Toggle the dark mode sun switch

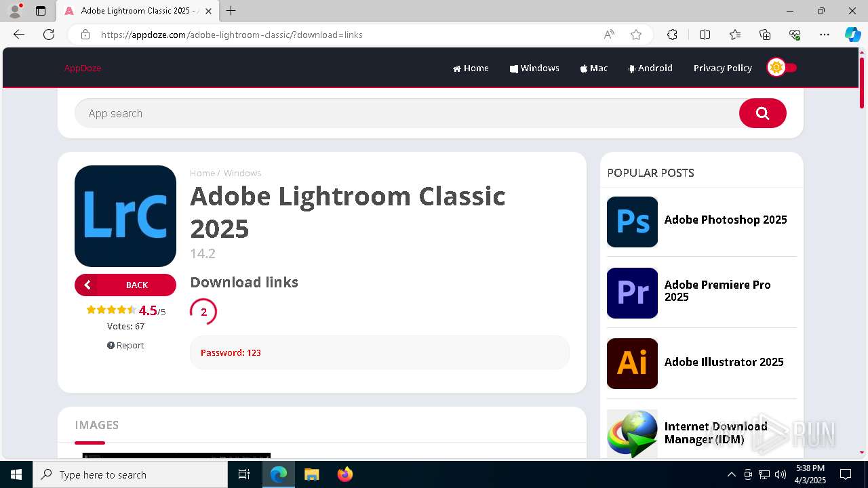click(x=782, y=68)
